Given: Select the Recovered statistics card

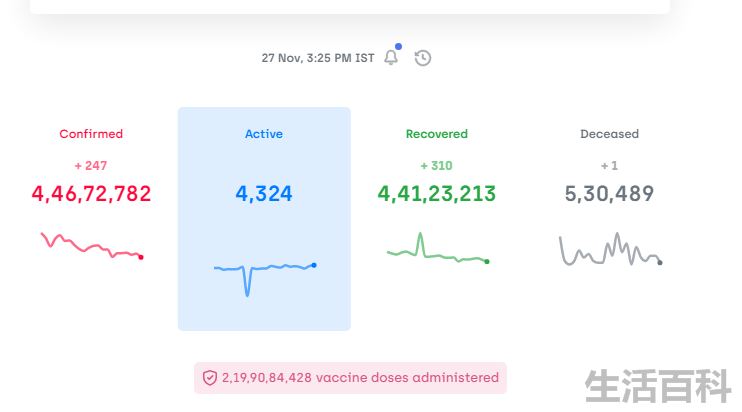Looking at the screenshot, I should click(x=437, y=219).
